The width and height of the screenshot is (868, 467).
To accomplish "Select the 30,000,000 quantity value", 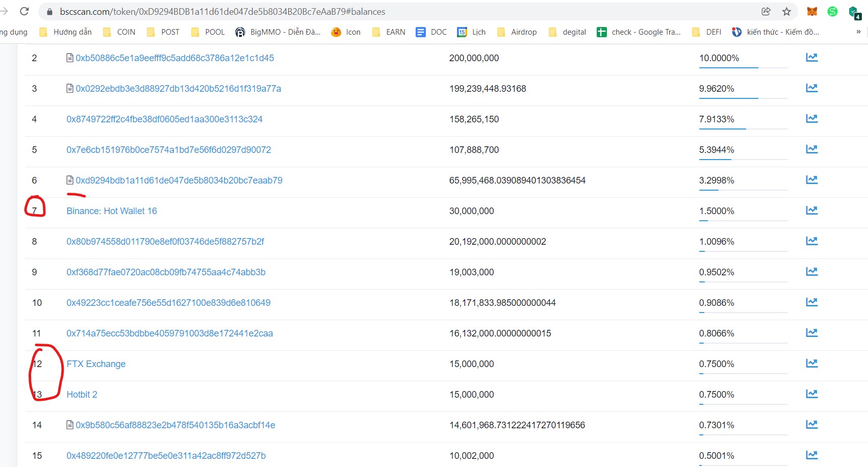I will click(x=472, y=211).
